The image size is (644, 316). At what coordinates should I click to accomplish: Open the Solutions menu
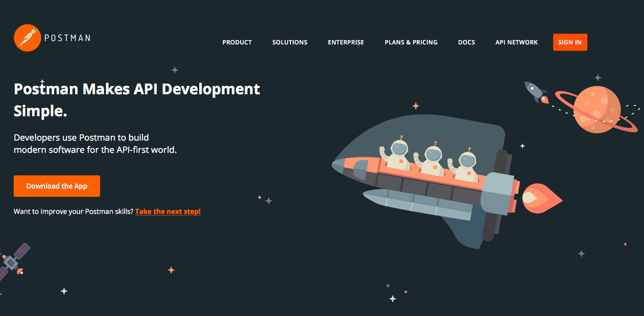[290, 42]
